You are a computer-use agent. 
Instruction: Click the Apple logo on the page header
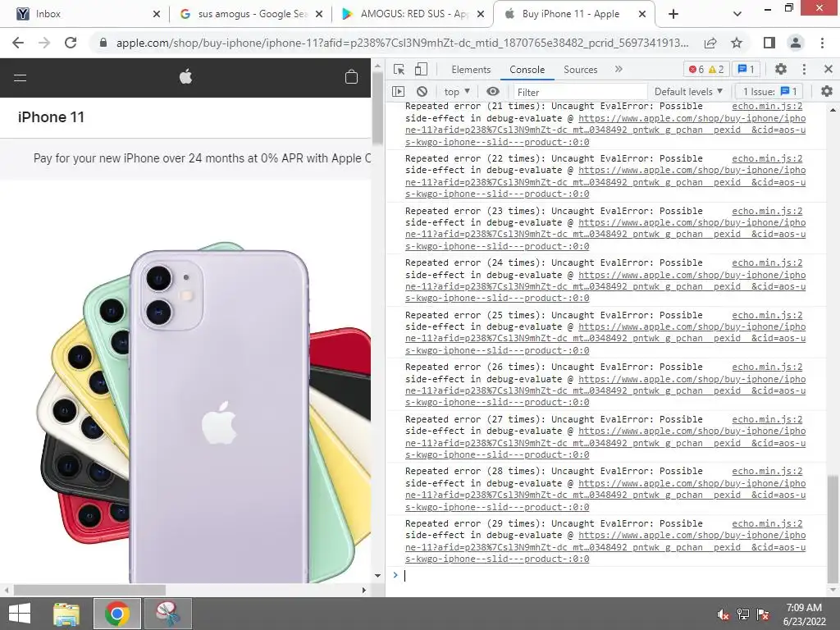pyautogui.click(x=185, y=77)
